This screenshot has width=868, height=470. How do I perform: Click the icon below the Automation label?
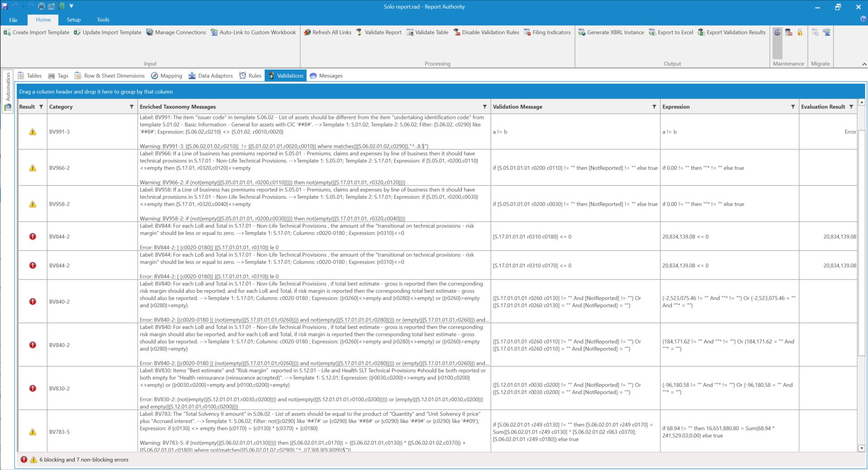tap(8, 108)
